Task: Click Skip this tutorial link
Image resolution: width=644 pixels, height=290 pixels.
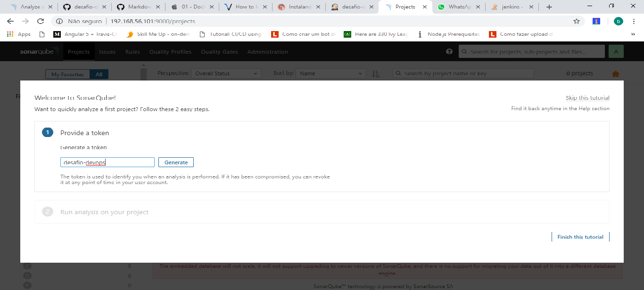Action: click(587, 98)
